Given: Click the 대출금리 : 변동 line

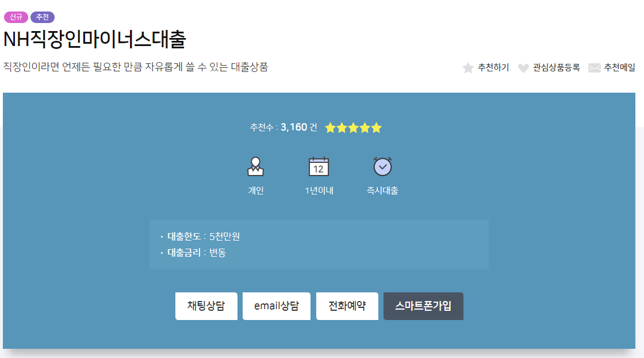Looking at the screenshot, I should [196, 252].
